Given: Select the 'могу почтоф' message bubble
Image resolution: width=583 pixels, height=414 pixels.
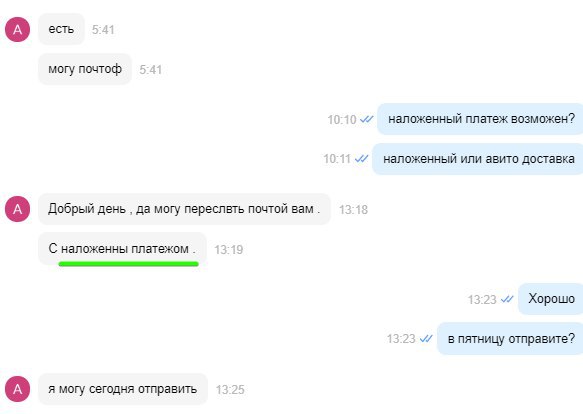Looking at the screenshot, I should [x=85, y=69].
